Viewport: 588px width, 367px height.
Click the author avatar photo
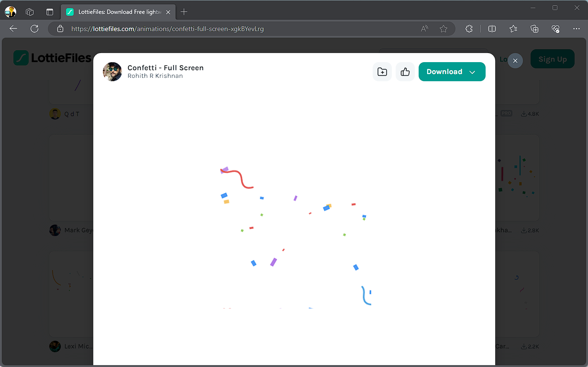click(x=112, y=72)
